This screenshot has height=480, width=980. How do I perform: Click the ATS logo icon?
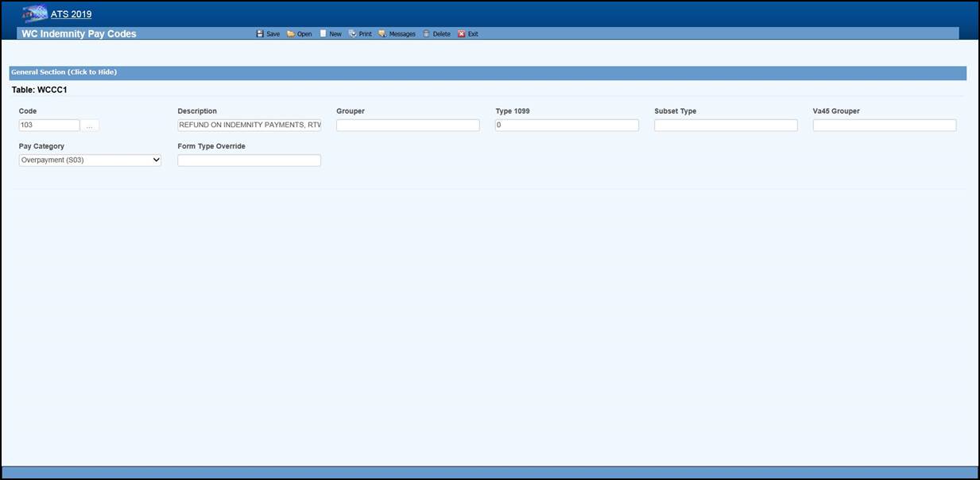35,14
